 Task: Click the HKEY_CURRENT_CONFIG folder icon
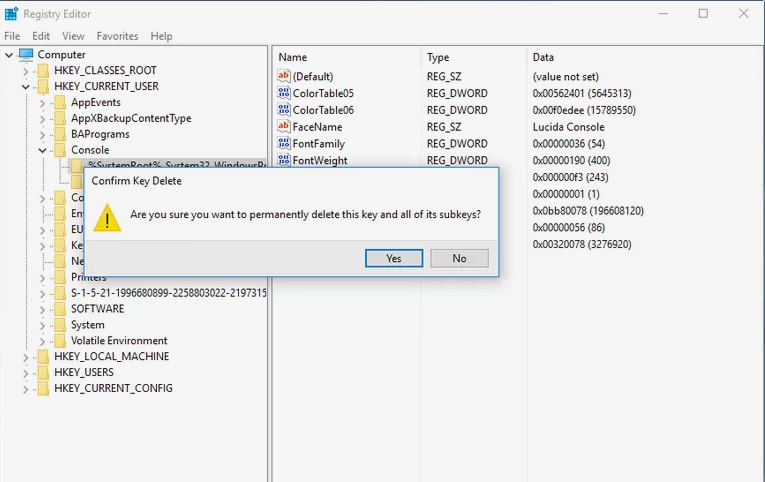pos(43,388)
